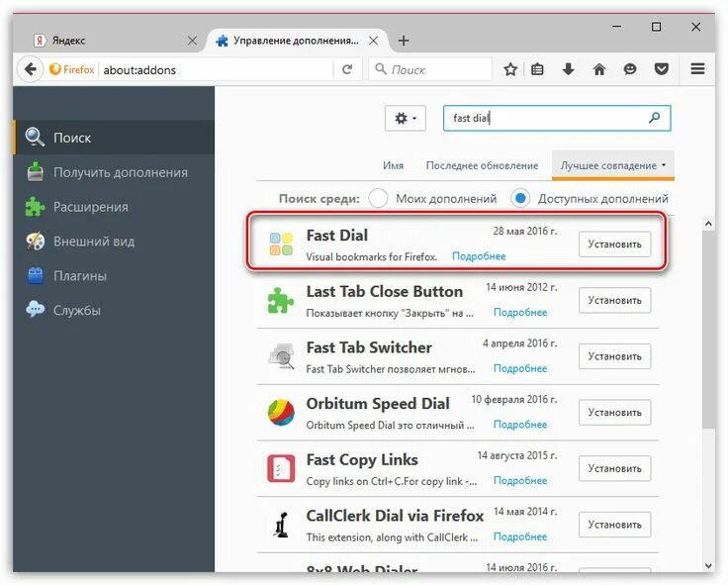Screen dimensions: 728x585
Task: Click the Fast Copy Links title text
Action: click(362, 459)
